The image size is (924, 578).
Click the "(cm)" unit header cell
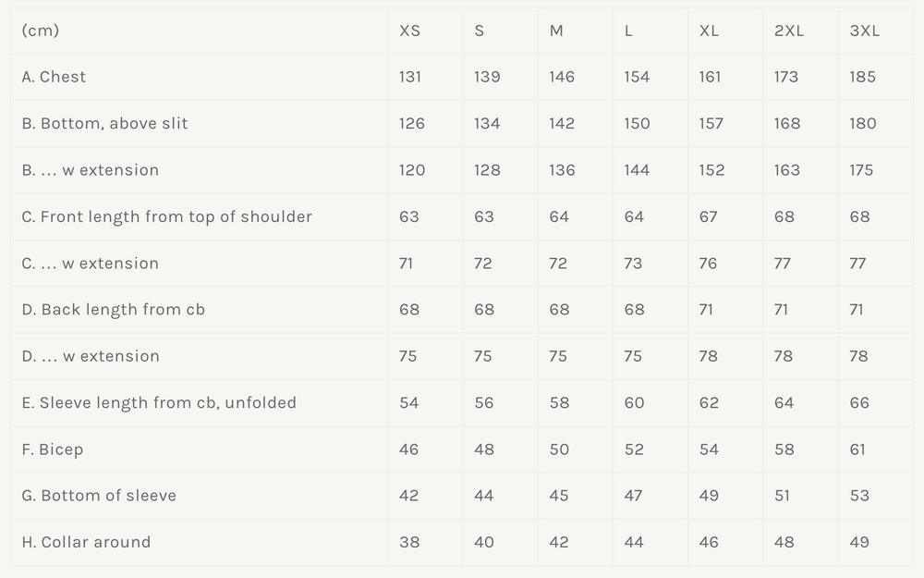click(x=41, y=31)
